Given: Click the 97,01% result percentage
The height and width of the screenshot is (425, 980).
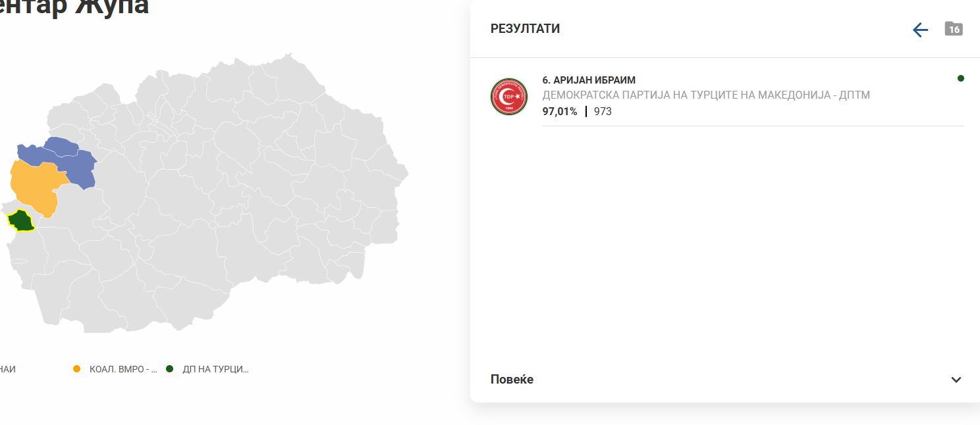Looking at the screenshot, I should 559,112.
